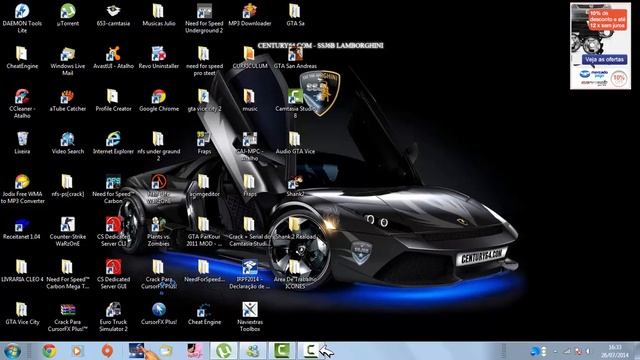Open GAJ-MPC Atalho shortcut
Viewport: 640px width, 360px height.
(x=250, y=146)
